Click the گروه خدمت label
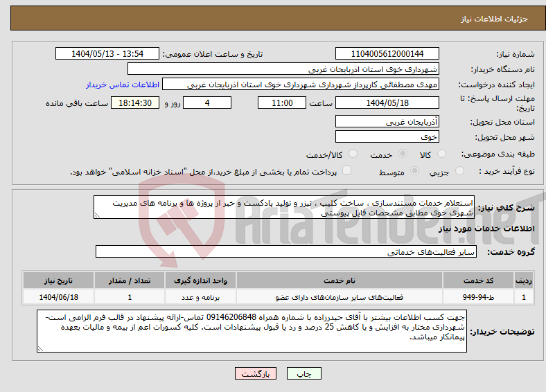This screenshot has width=546, height=392. click(x=511, y=252)
